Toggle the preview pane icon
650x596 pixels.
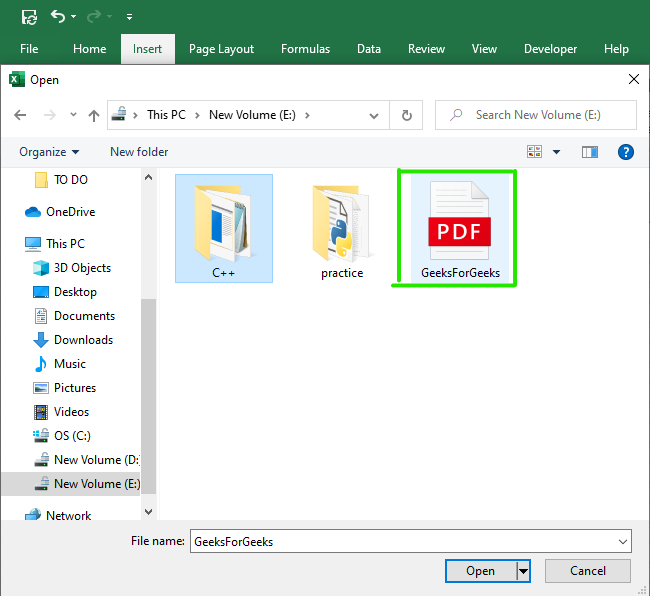click(x=589, y=152)
